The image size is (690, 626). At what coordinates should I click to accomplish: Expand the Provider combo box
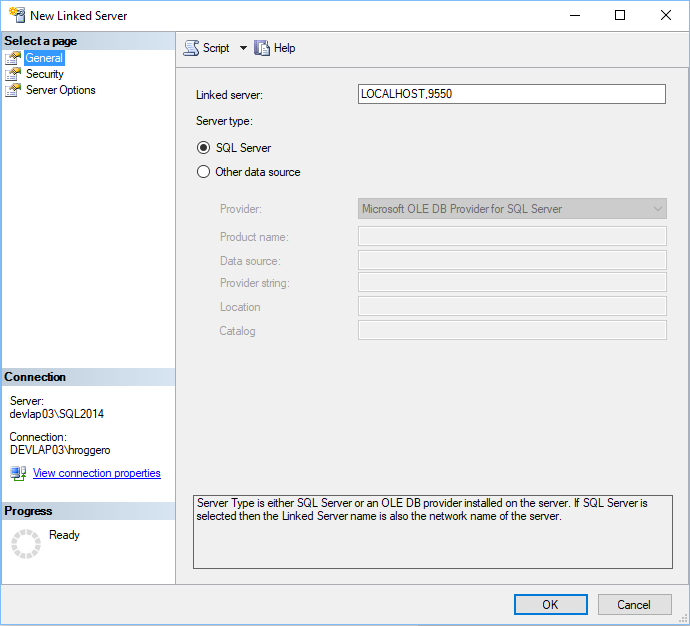pos(657,209)
